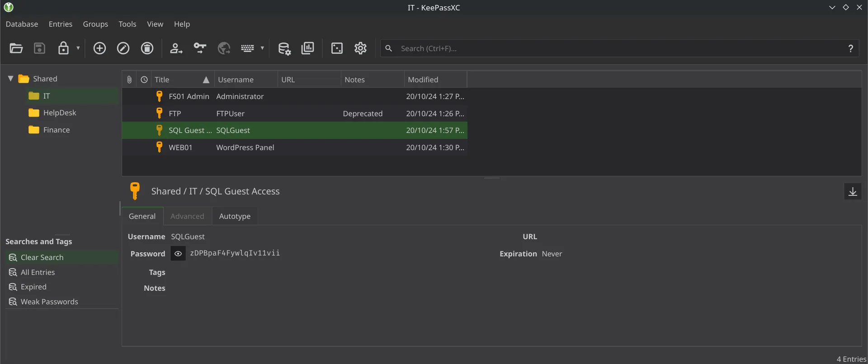
Task: Edit selected entry with pencil icon
Action: (x=123, y=48)
